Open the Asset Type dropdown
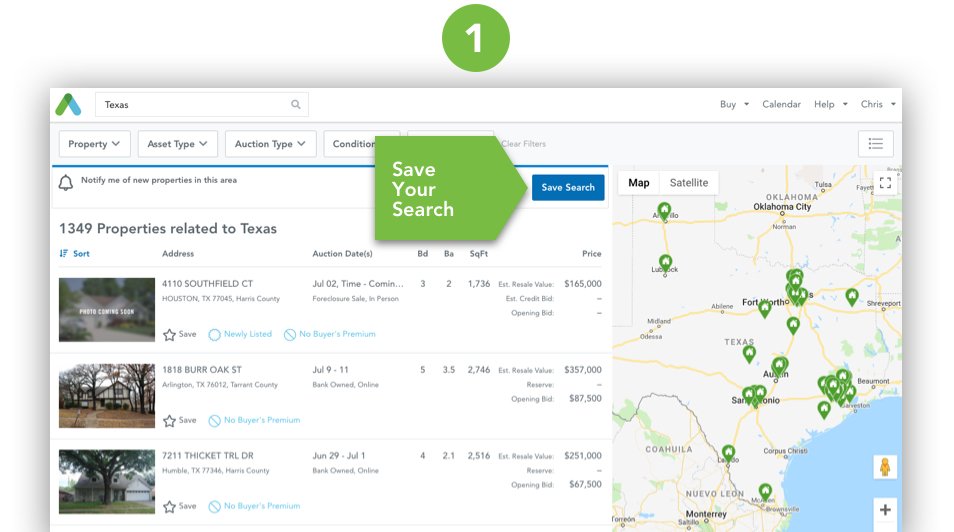954x532 pixels. [177, 144]
